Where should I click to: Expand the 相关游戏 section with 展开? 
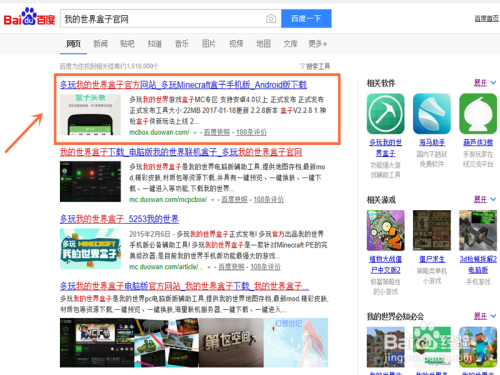click(x=485, y=199)
